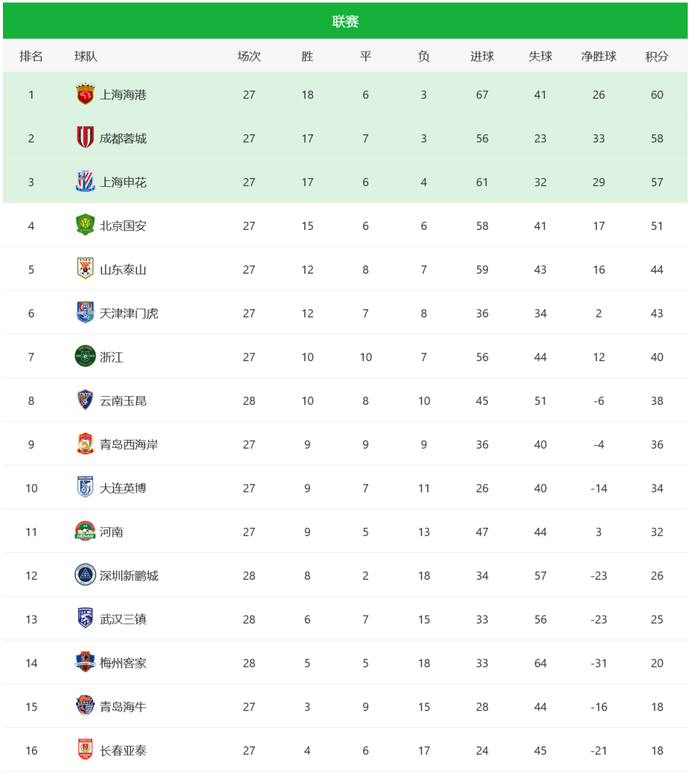Click the 天津津门虎 team logo icon

[x=85, y=313]
